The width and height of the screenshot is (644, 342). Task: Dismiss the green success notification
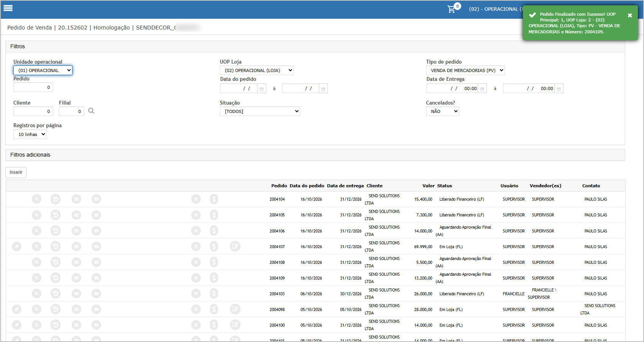[x=630, y=15]
